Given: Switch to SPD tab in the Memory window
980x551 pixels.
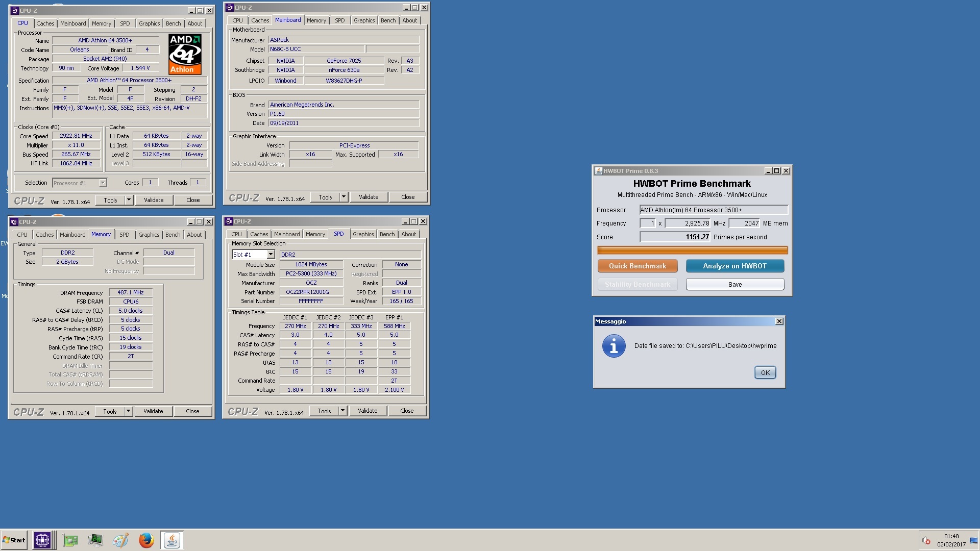Looking at the screenshot, I should pos(125,235).
